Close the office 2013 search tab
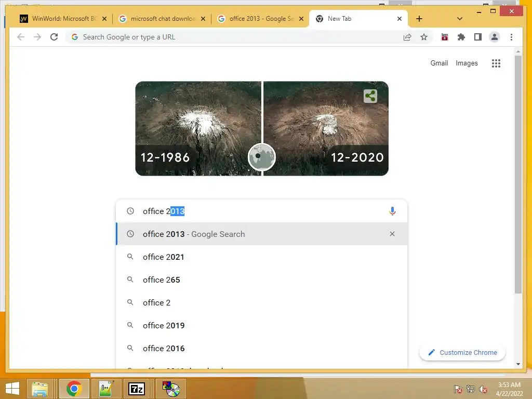Screen dimensions: 532x399 coord(301,19)
